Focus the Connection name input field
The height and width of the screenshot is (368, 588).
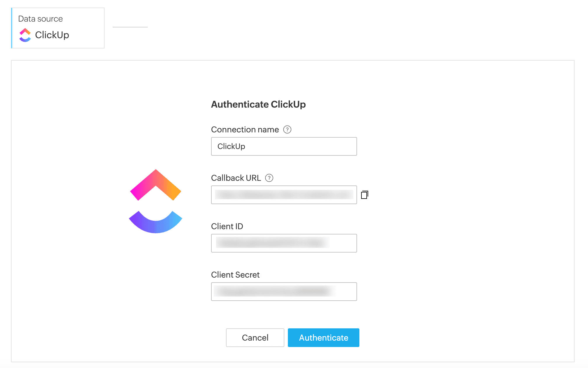pos(284,146)
